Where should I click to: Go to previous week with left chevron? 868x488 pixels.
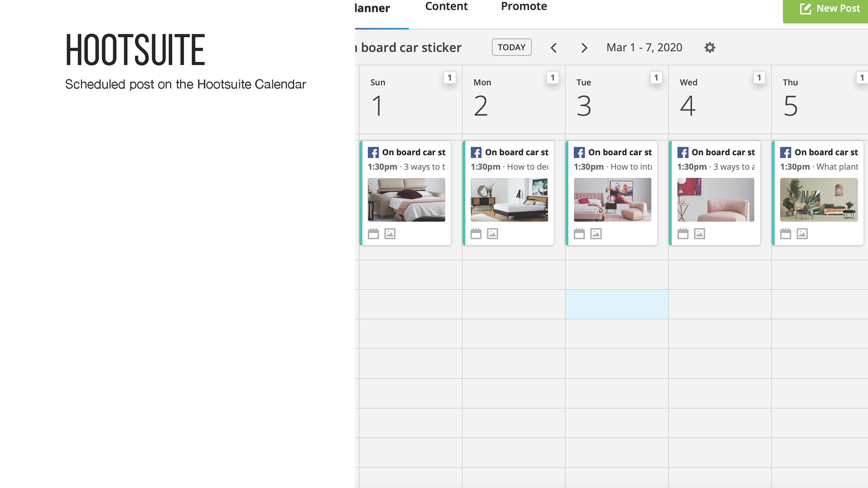tap(554, 48)
